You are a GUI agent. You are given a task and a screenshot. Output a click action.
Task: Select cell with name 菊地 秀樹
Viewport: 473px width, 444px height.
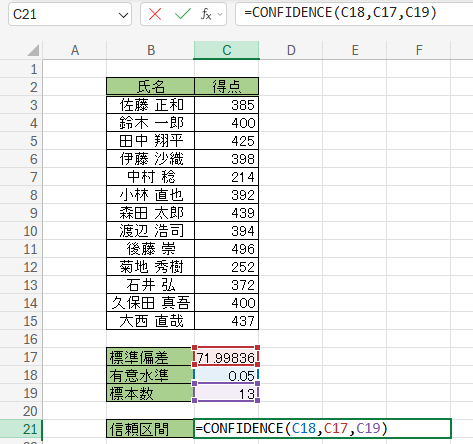coord(150,267)
